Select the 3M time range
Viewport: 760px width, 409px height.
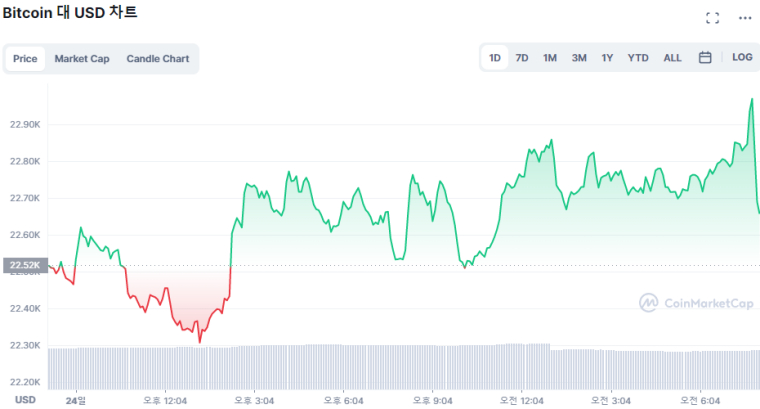point(579,58)
